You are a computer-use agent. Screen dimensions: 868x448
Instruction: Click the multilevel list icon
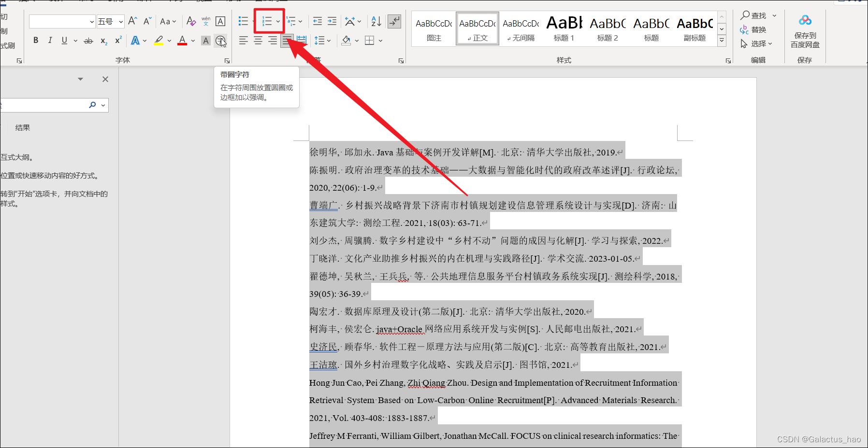tap(291, 21)
